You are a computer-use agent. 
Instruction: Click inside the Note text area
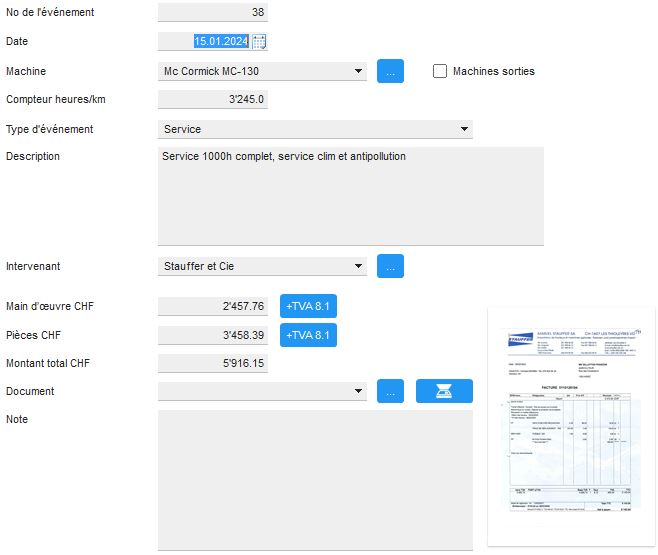click(x=315, y=480)
